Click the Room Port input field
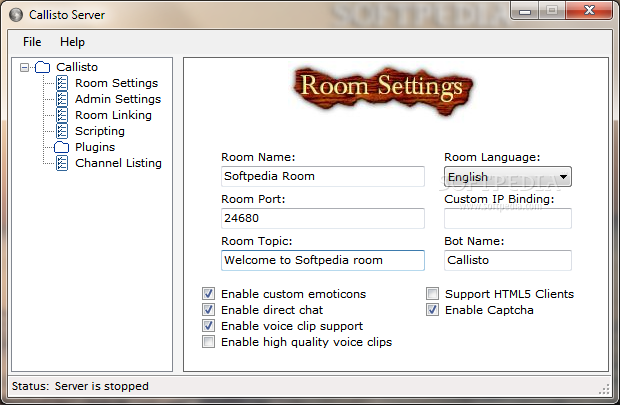Screen dimensions: 620x405 (x=323, y=218)
